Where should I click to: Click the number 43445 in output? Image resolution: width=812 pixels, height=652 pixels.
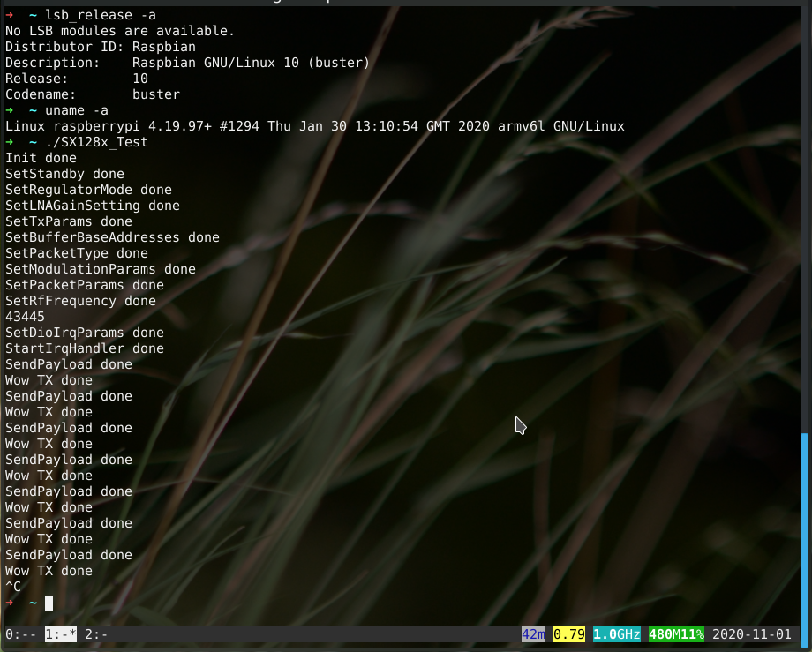point(25,317)
